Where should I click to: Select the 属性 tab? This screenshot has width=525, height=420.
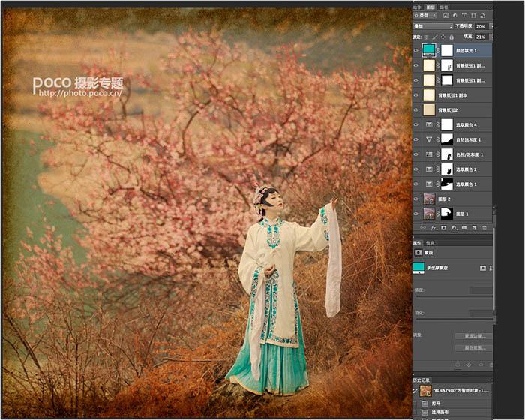pyautogui.click(x=417, y=243)
